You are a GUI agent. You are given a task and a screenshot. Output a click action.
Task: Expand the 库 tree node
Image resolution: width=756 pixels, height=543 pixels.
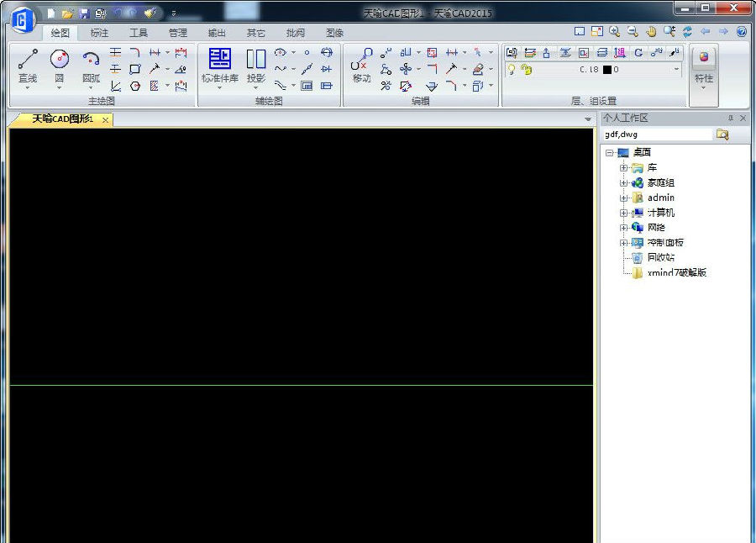(x=623, y=167)
